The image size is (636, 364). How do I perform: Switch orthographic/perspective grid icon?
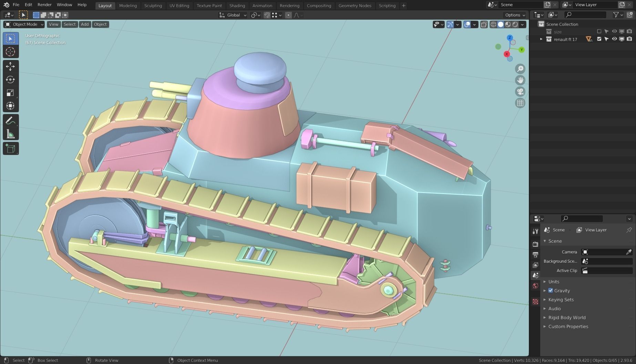[x=520, y=103]
